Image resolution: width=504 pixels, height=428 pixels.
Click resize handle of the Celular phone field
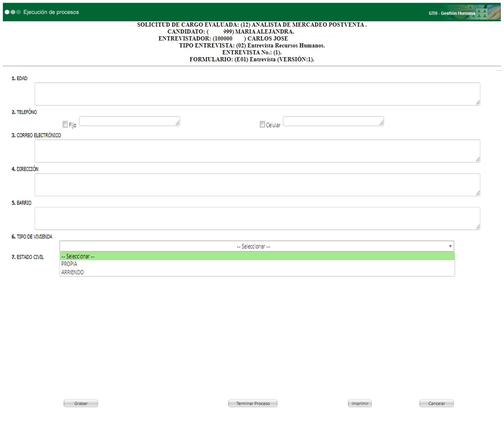tap(381, 123)
